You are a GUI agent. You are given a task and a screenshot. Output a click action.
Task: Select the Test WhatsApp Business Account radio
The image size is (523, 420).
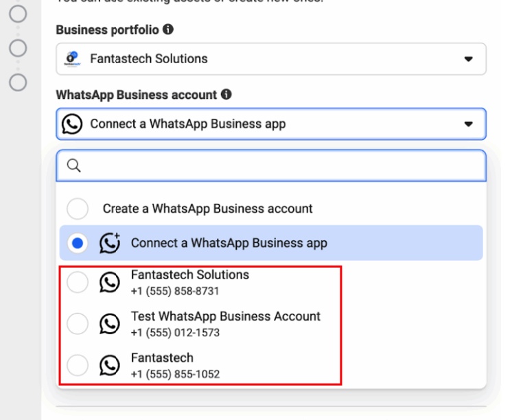[78, 324]
